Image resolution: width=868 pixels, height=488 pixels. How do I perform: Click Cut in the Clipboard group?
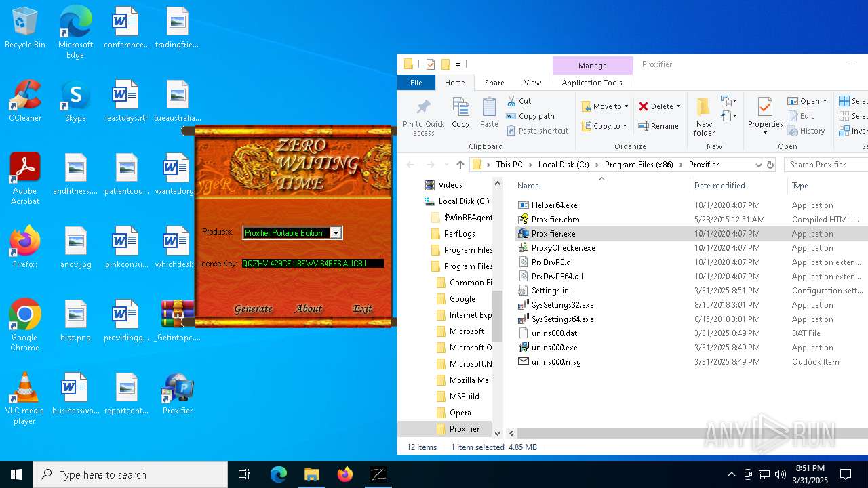click(x=519, y=101)
